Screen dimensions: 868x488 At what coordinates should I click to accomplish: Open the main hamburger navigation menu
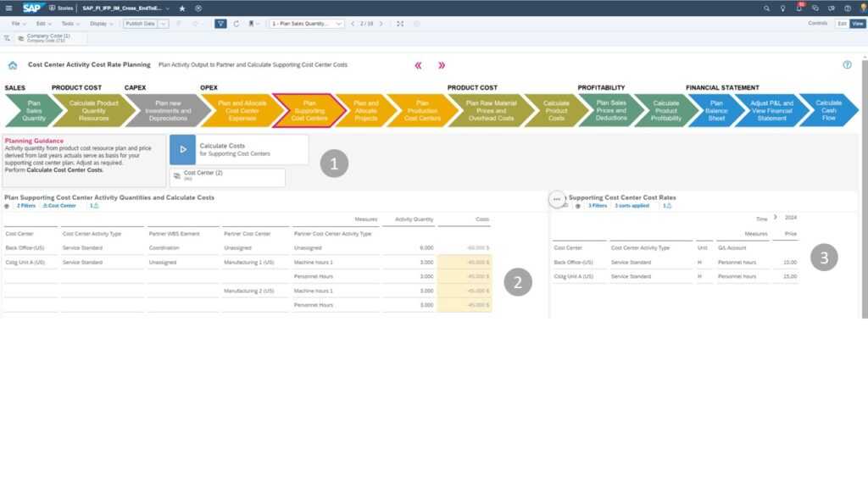9,8
